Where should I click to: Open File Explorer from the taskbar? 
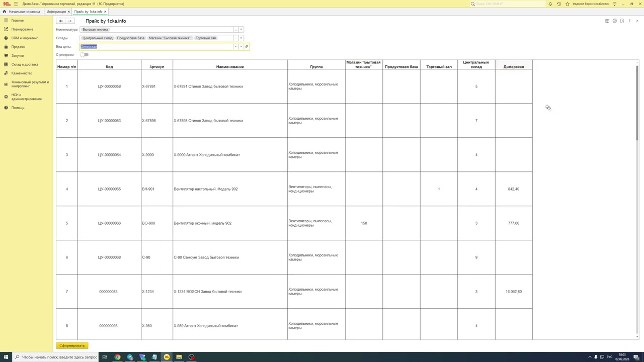point(179,357)
